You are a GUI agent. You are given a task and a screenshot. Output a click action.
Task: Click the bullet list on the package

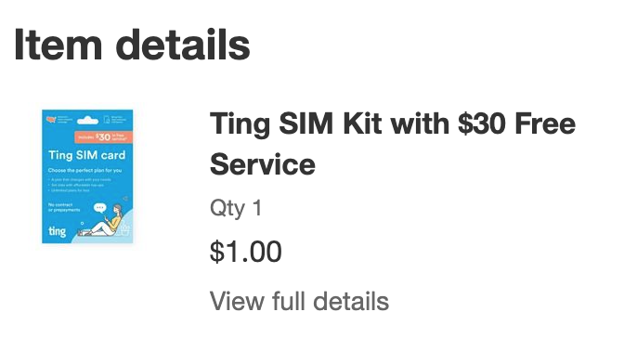[x=79, y=185]
